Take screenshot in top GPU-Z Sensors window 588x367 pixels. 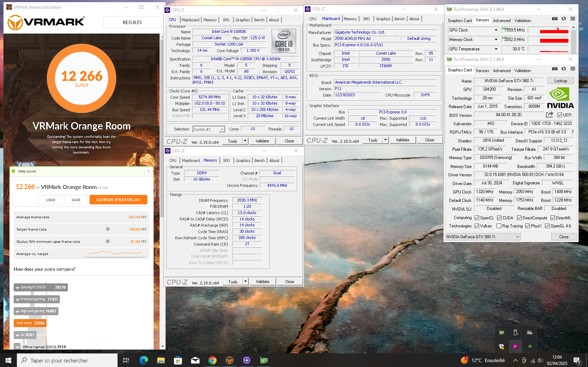[x=555, y=19]
